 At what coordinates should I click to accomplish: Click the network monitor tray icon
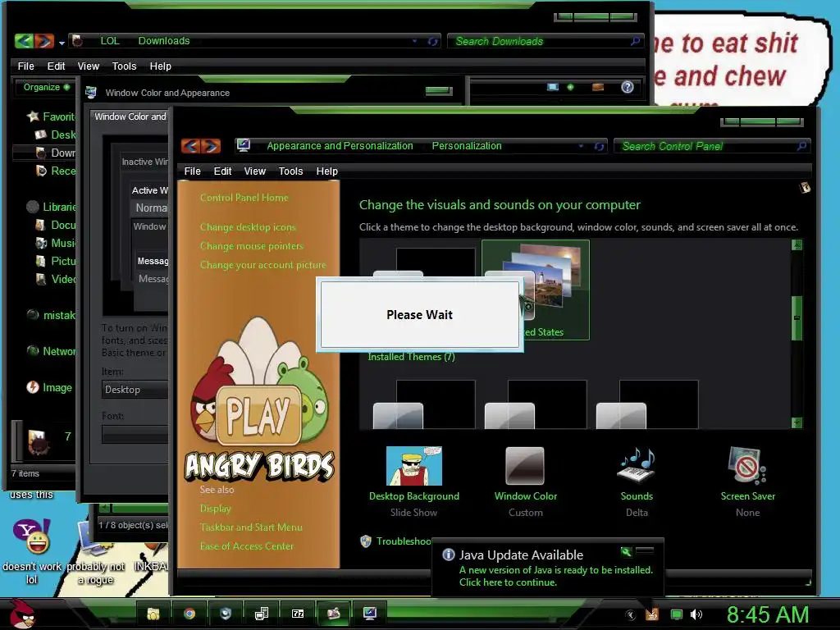click(x=677, y=614)
